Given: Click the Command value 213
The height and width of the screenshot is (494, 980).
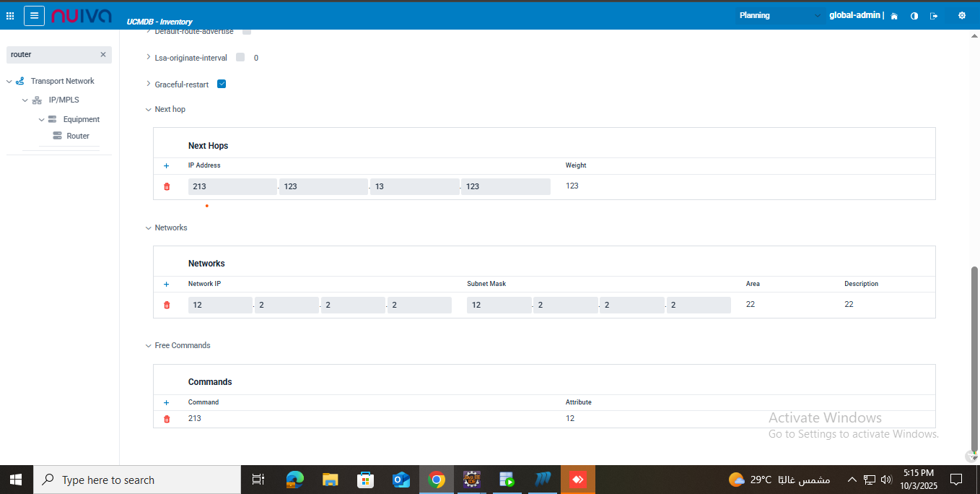Looking at the screenshot, I should click(x=195, y=418).
